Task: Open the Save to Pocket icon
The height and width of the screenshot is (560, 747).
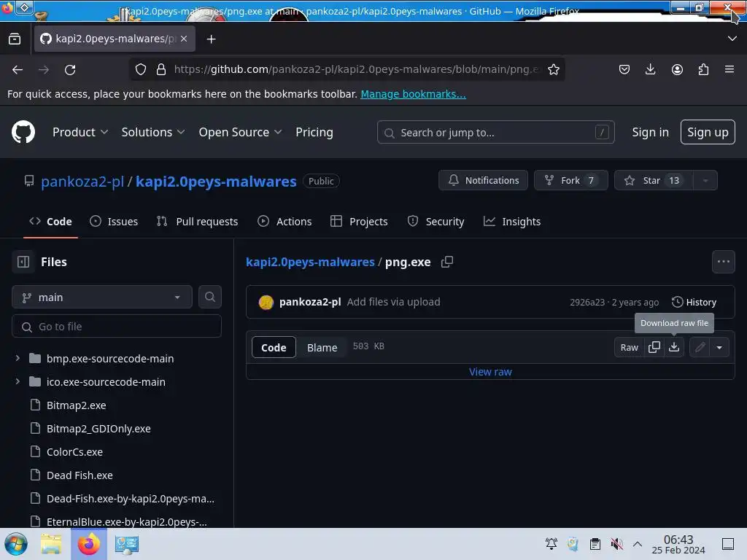Action: point(624,69)
